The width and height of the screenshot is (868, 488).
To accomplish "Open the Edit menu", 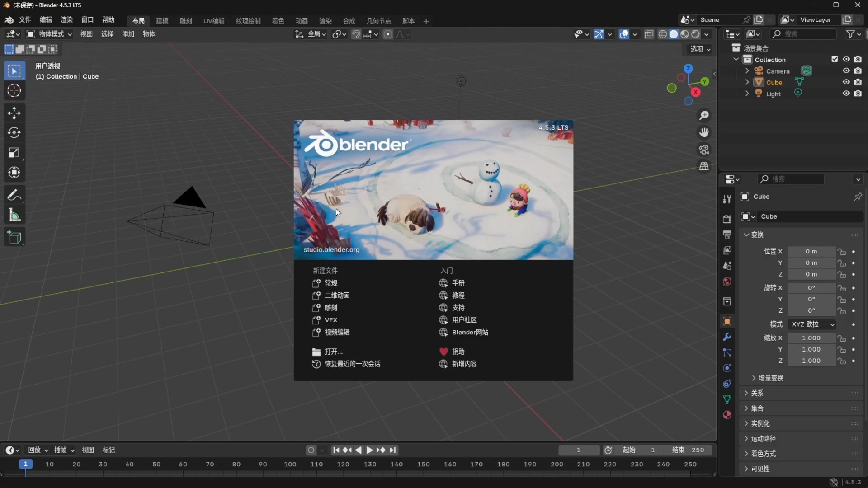I will coord(46,20).
